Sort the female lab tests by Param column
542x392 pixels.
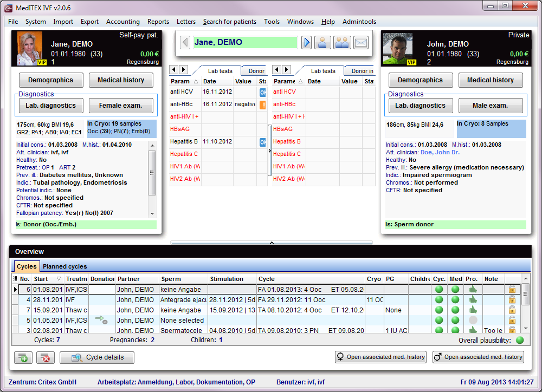pos(184,81)
